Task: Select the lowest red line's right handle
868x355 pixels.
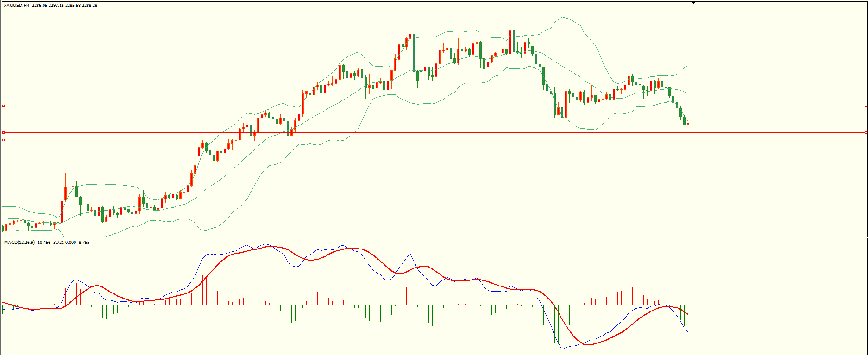Action: pyautogui.click(x=866, y=140)
